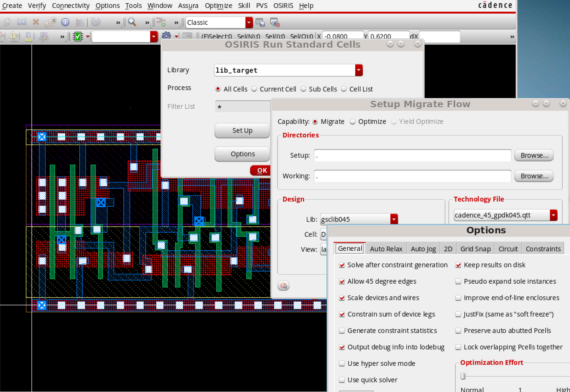
Task: Click the Options button in OSIRIS dialog
Action: click(242, 154)
